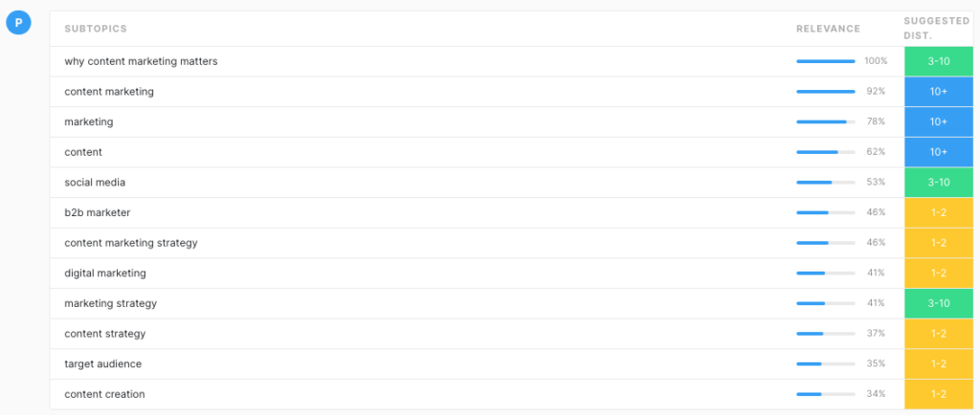Click the blue 10+ badge for content marketing

point(939,92)
